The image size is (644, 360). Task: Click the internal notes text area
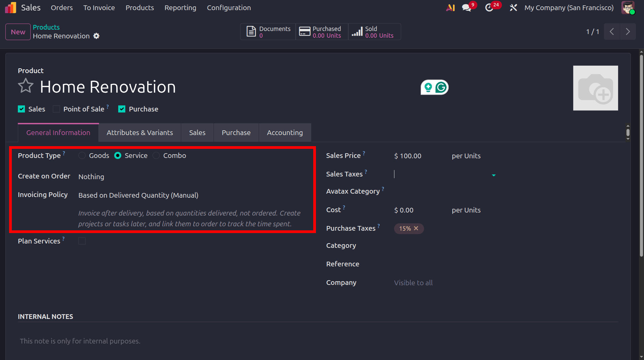pos(318,341)
